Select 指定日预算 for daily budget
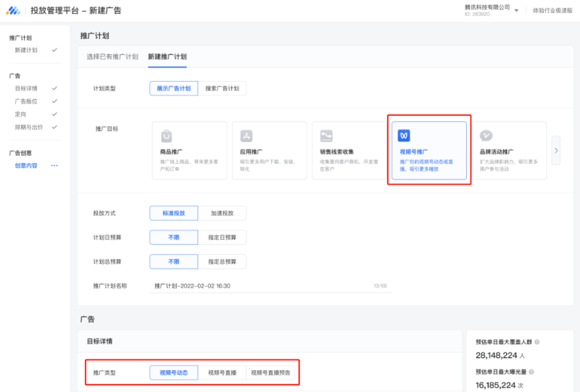Viewport: 580px width, 392px height. [222, 238]
